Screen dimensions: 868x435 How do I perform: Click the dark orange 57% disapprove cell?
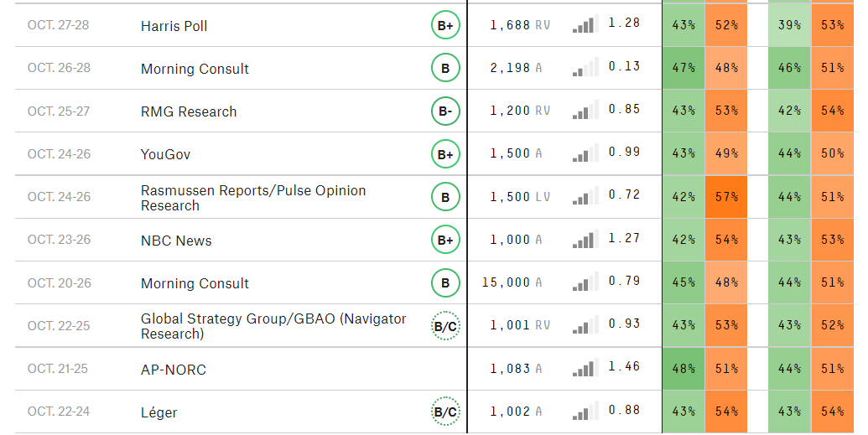click(725, 197)
